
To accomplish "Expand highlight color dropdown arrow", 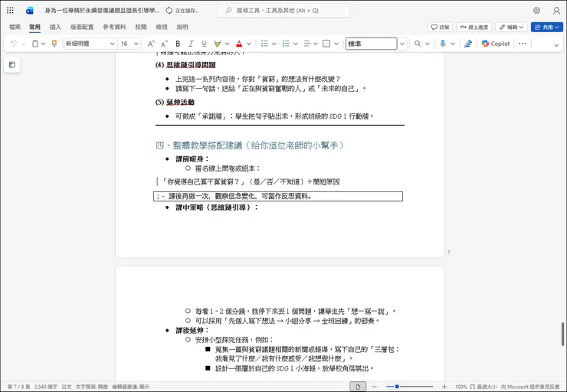I will [x=227, y=44].
